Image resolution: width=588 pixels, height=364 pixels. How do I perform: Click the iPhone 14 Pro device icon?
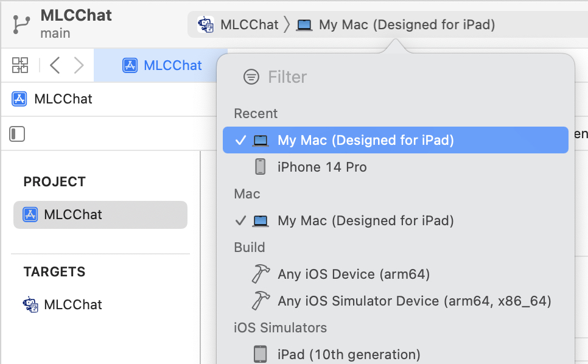tap(261, 167)
